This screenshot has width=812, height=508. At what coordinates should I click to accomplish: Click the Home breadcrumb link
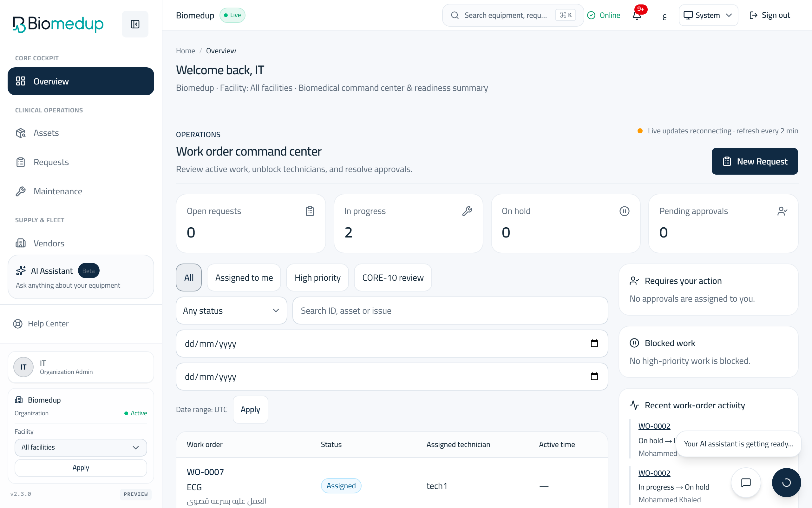(x=186, y=51)
